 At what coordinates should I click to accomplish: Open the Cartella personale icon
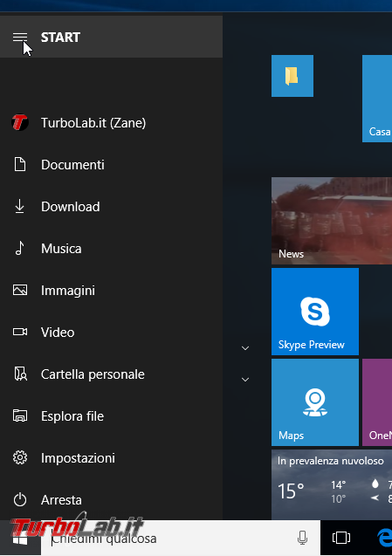(x=20, y=374)
